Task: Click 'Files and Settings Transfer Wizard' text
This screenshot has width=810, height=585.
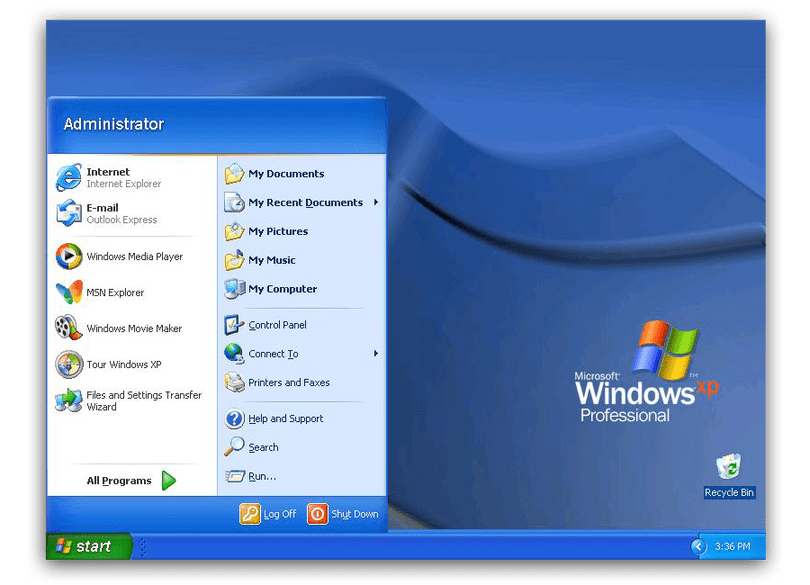Action: click(144, 401)
